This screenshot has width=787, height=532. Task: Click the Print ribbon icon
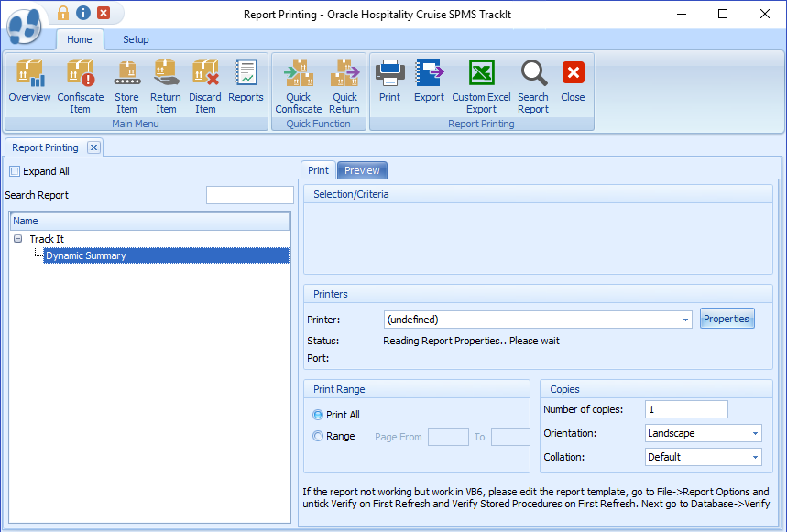click(390, 81)
